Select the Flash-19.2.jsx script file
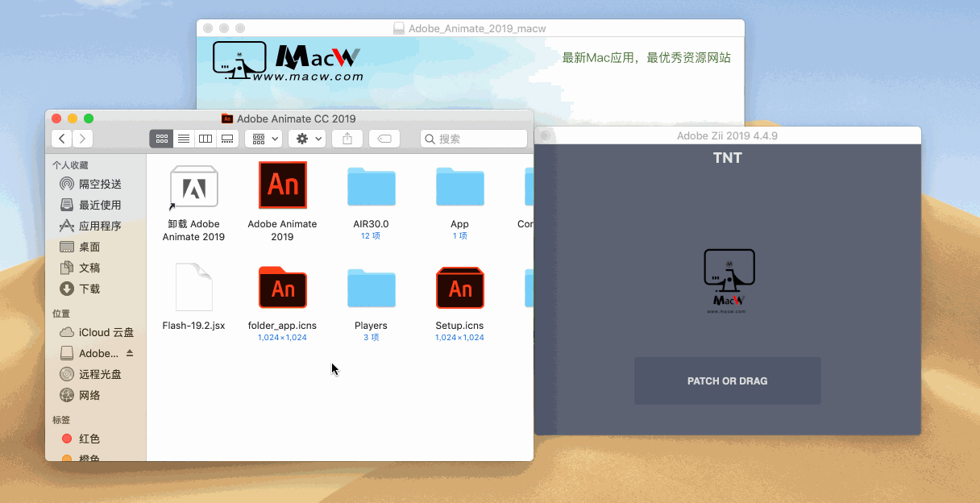 click(x=193, y=288)
